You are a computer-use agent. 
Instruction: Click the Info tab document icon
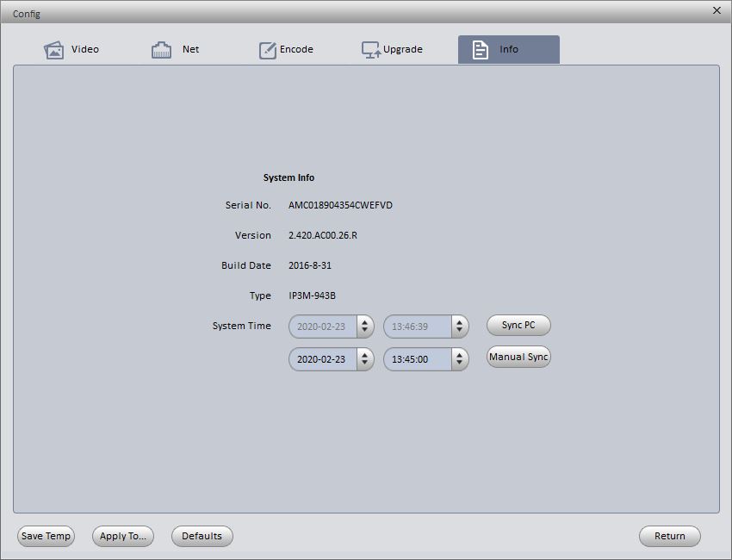coord(480,49)
